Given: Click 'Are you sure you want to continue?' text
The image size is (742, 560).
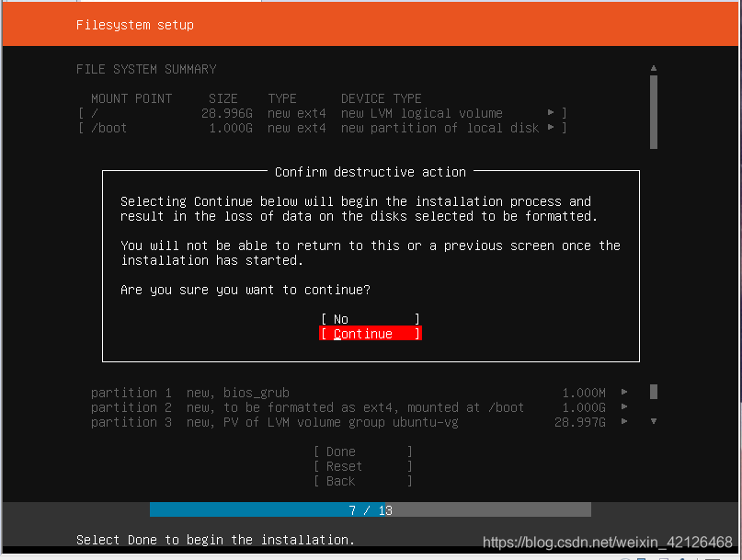Looking at the screenshot, I should point(245,290).
